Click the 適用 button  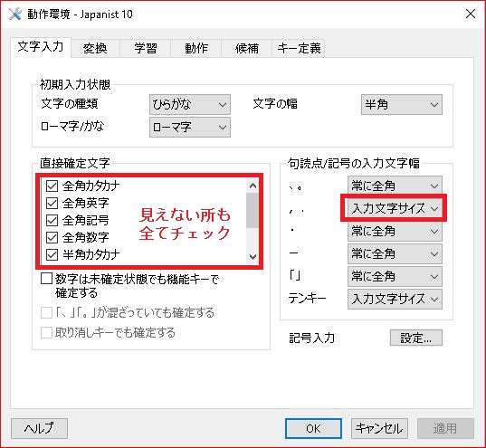[x=445, y=428]
